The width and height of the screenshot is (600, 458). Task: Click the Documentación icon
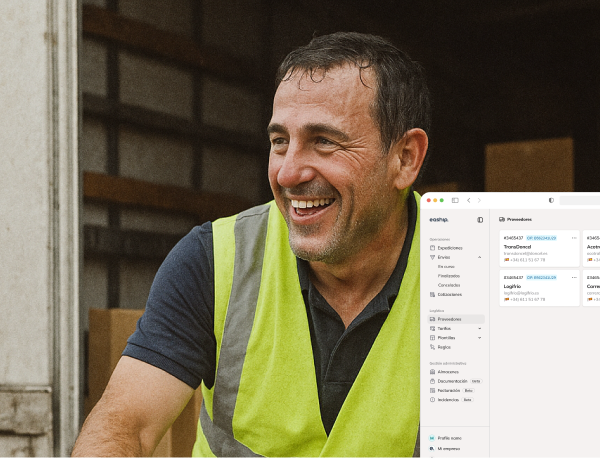point(432,381)
